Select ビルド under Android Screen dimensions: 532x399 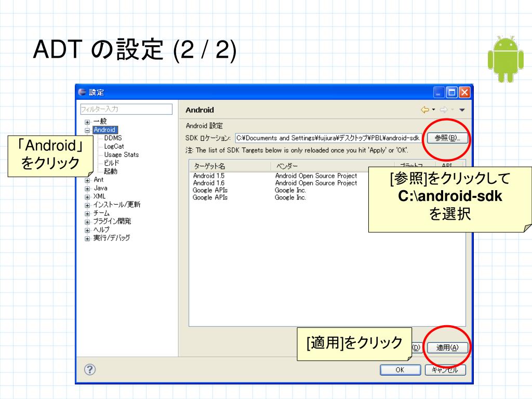111,163
